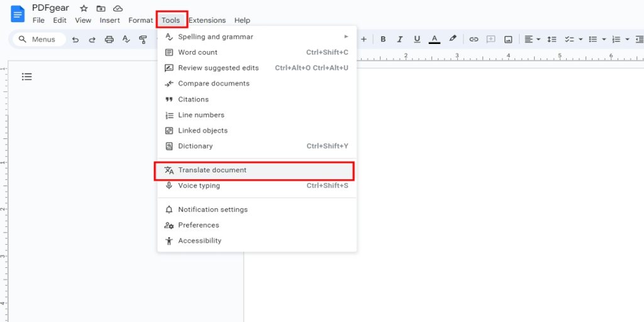The width and height of the screenshot is (644, 322).
Task: Click the undo arrow
Action: pyautogui.click(x=75, y=40)
